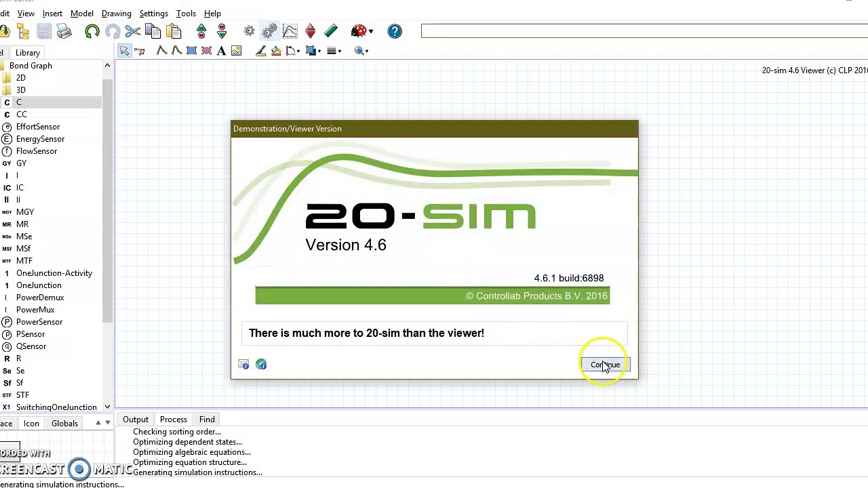
Task: Click the Save floppy disk icon
Action: click(x=43, y=31)
